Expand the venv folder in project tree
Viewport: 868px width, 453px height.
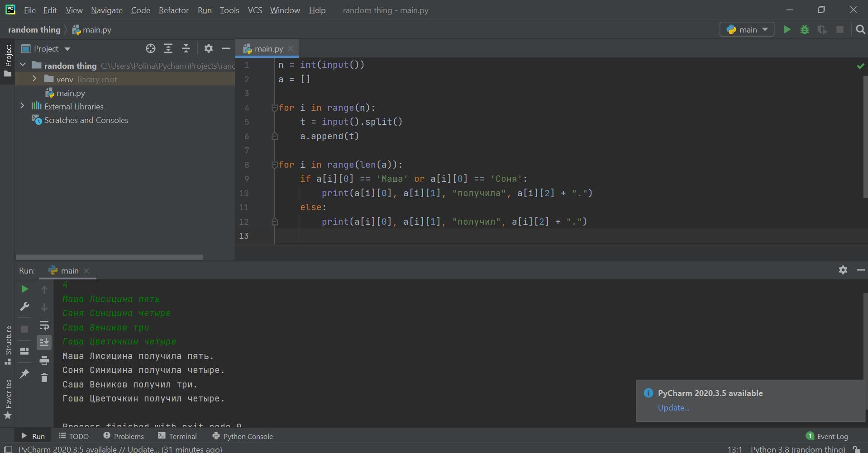(x=34, y=79)
